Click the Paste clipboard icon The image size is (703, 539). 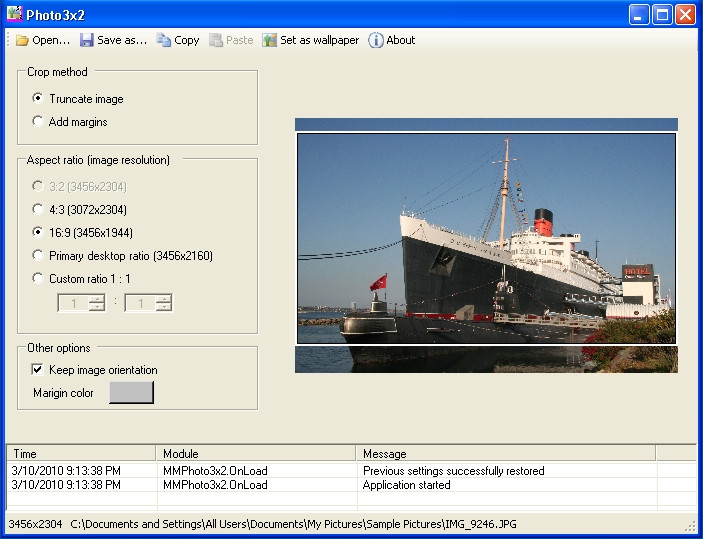(x=216, y=40)
